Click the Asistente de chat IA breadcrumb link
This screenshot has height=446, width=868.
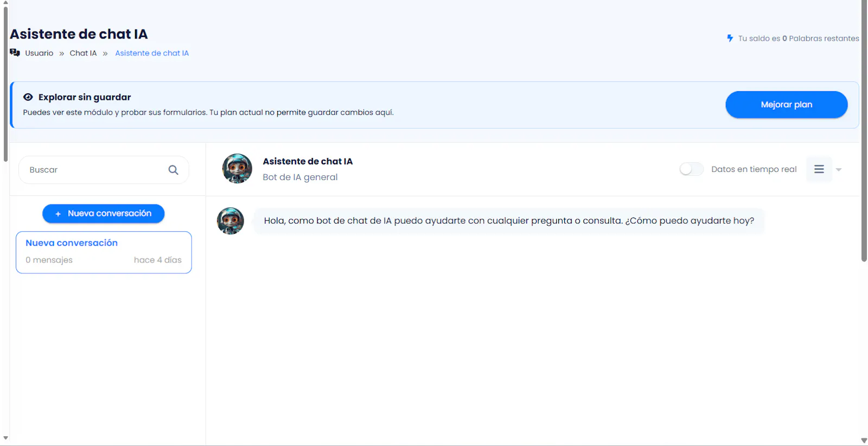click(152, 53)
